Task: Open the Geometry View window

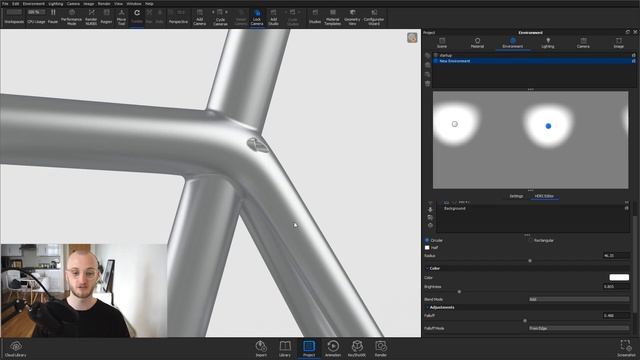Action: click(352, 18)
